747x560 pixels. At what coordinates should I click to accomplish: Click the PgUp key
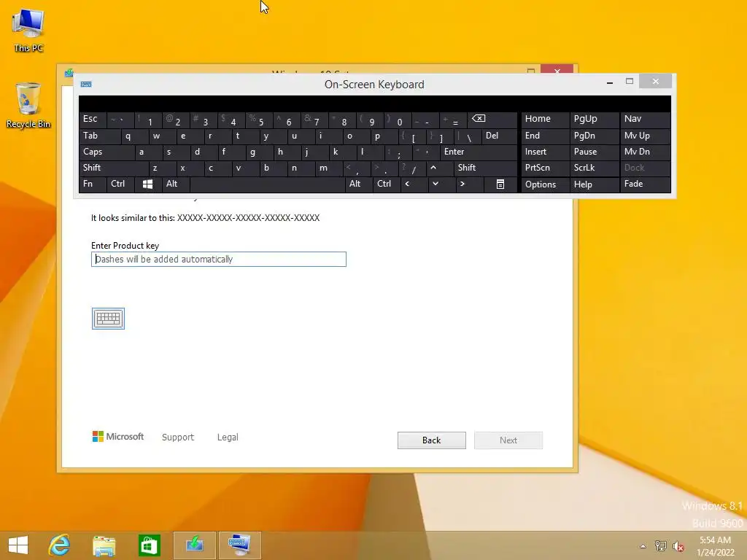coord(594,119)
